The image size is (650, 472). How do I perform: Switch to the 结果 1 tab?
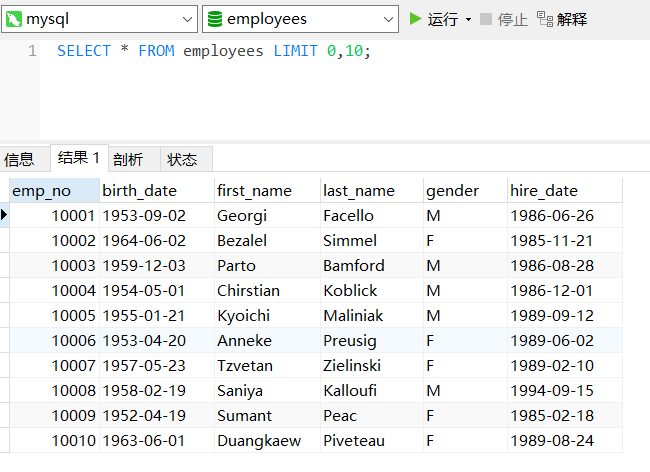(x=79, y=158)
